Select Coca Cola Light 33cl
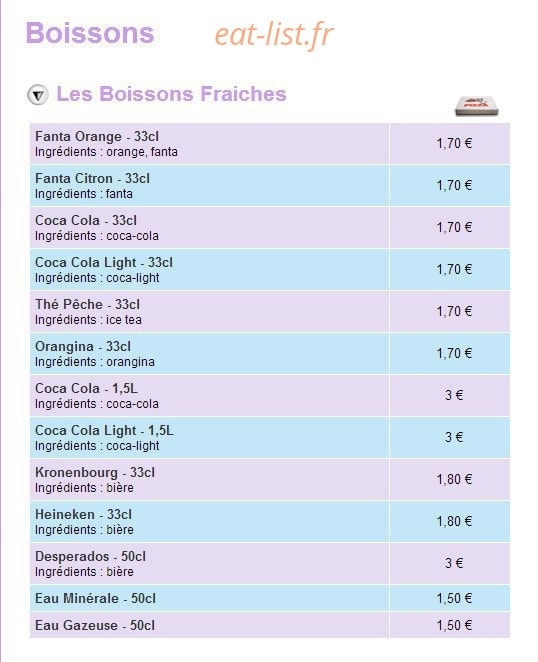This screenshot has width=538, height=662. pos(269,270)
